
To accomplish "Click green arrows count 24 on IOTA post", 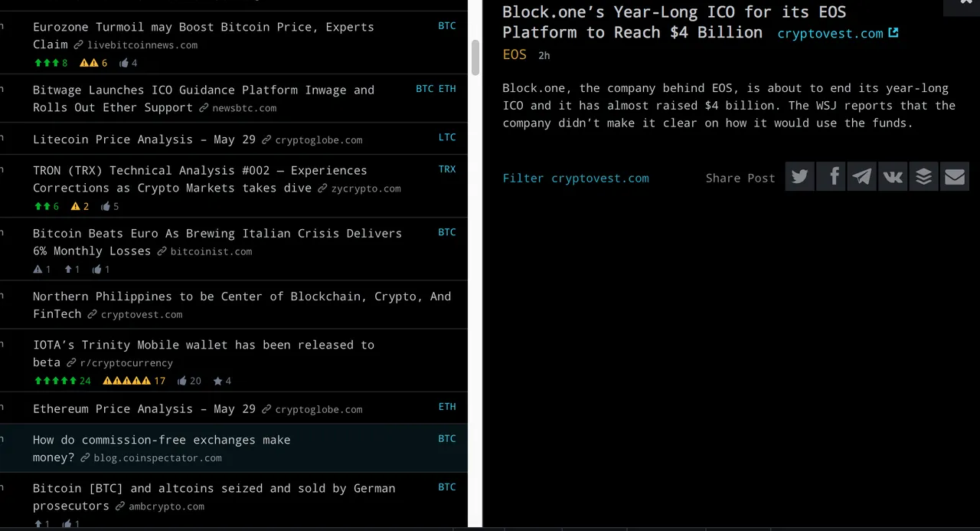I will [x=62, y=381].
